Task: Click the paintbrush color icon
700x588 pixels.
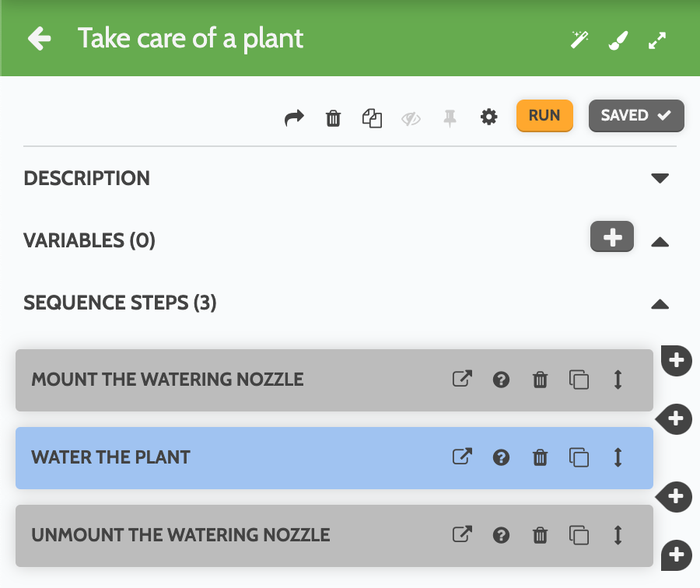Action: click(x=618, y=40)
